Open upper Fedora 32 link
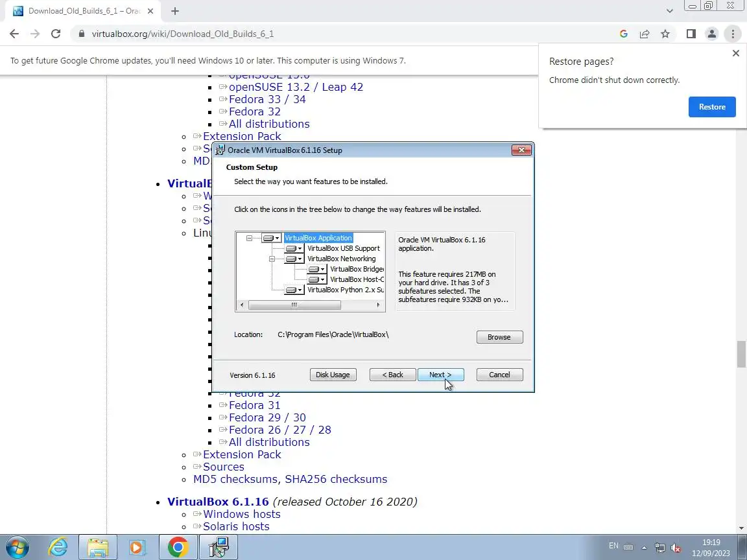The image size is (747, 560). tap(254, 112)
